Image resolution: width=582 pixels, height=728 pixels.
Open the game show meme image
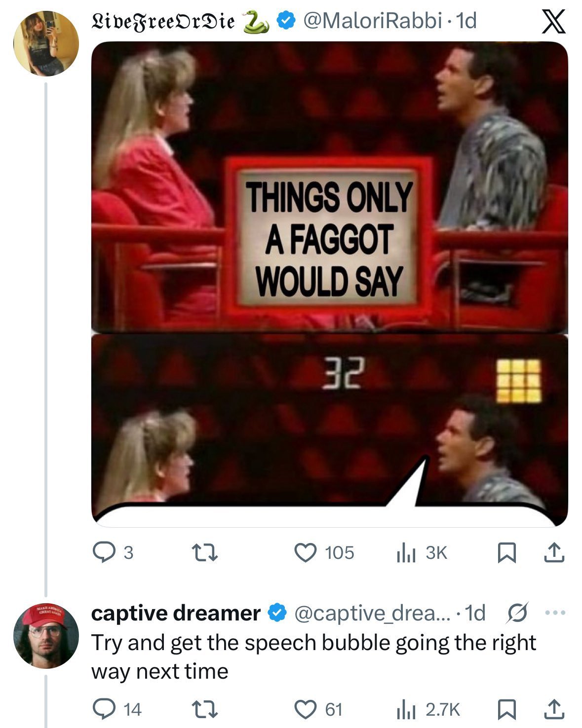click(329, 284)
